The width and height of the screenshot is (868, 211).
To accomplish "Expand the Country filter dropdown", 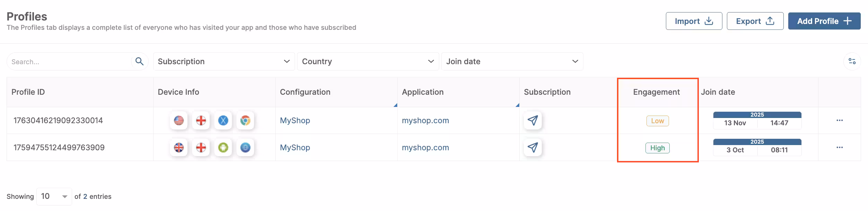I will 368,61.
